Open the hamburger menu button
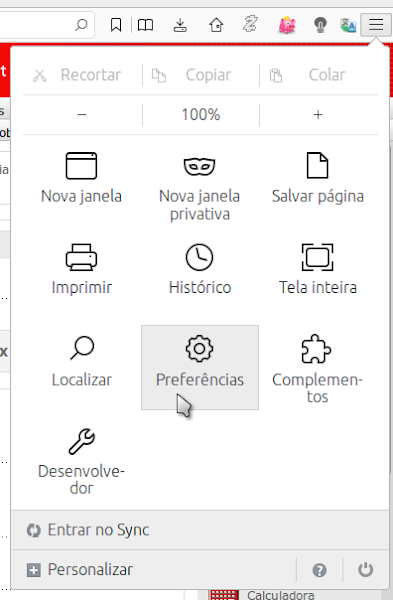The height and width of the screenshot is (600, 393). pyautogui.click(x=376, y=25)
